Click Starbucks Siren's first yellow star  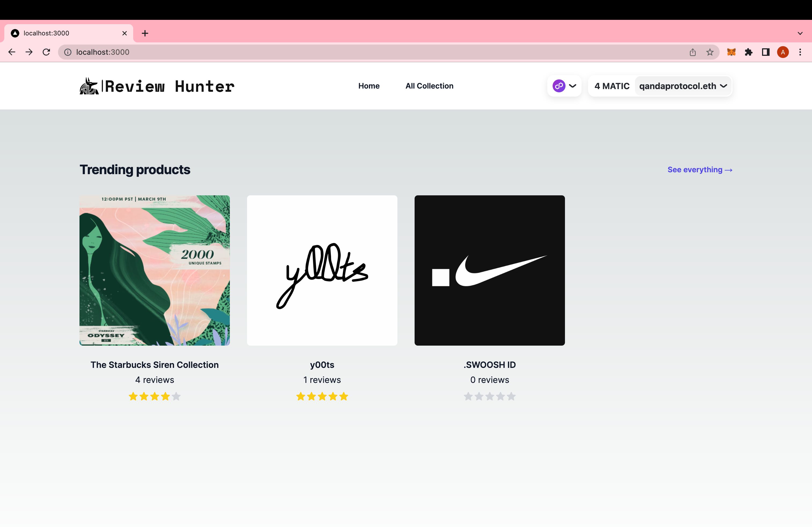click(x=133, y=396)
